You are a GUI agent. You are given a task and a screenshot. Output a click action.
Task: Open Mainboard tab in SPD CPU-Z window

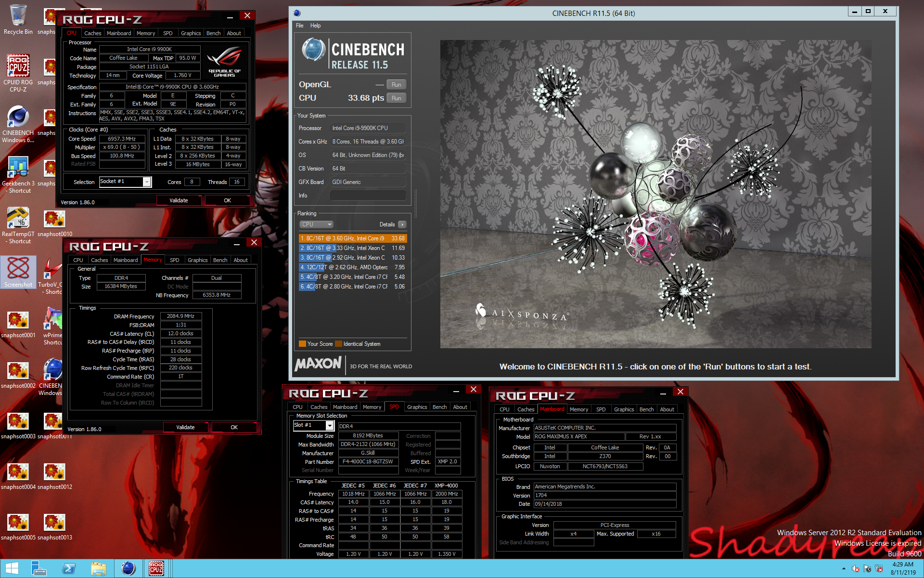[345, 407]
